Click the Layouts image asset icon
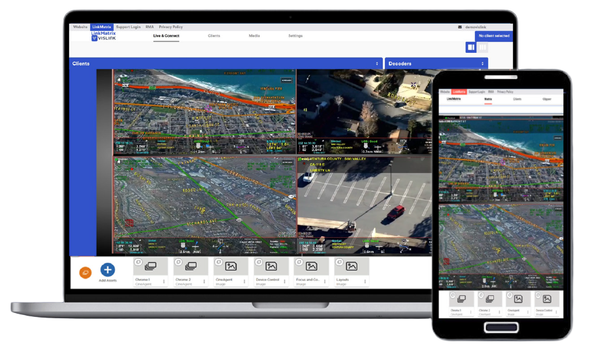The image size is (607, 364). click(352, 267)
